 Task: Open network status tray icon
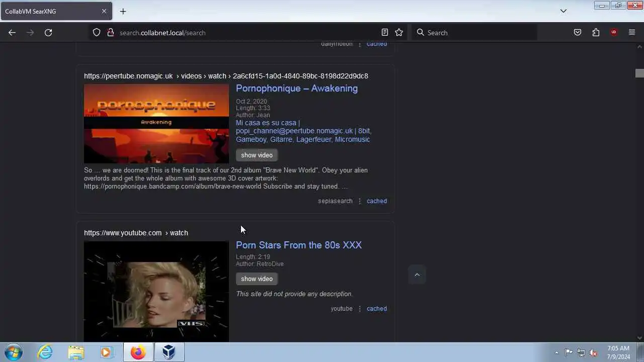click(581, 352)
